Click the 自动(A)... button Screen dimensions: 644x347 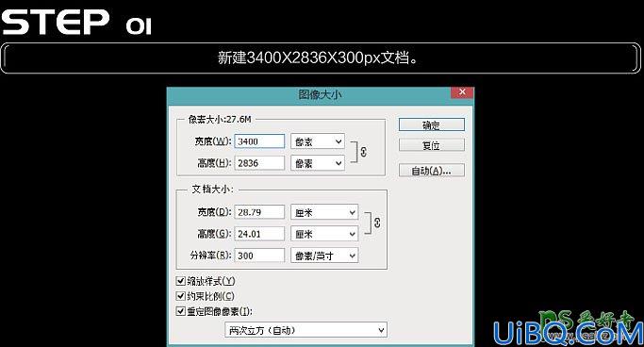pyautogui.click(x=431, y=171)
